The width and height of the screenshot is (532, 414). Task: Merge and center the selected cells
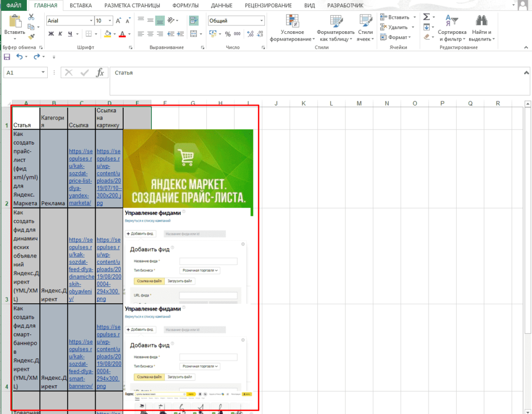tap(193, 34)
